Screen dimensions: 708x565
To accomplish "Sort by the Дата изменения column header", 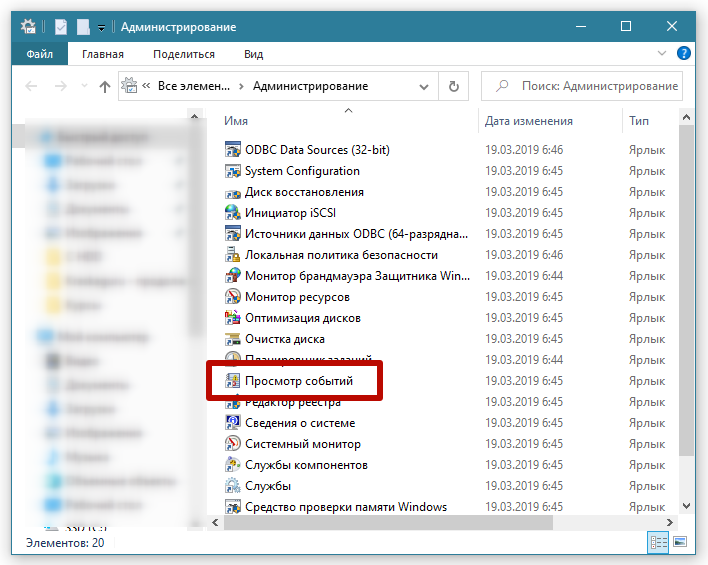I will (528, 121).
